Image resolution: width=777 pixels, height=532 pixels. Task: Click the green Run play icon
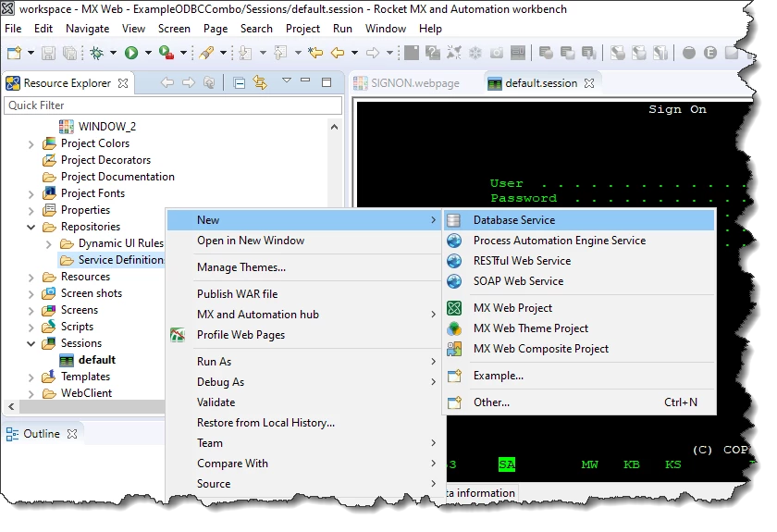131,53
